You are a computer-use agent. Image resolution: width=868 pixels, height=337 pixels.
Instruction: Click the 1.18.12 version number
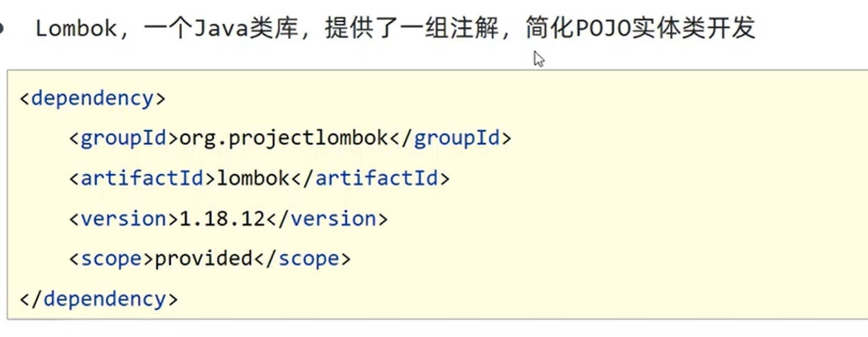pos(222,219)
